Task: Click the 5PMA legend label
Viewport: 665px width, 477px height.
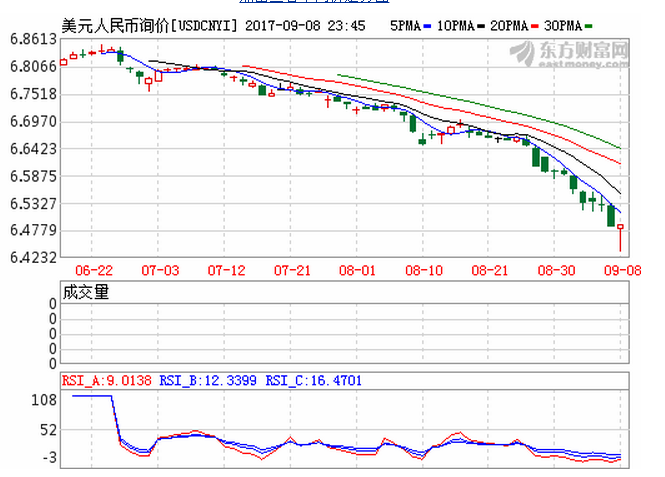Action: click(405, 26)
